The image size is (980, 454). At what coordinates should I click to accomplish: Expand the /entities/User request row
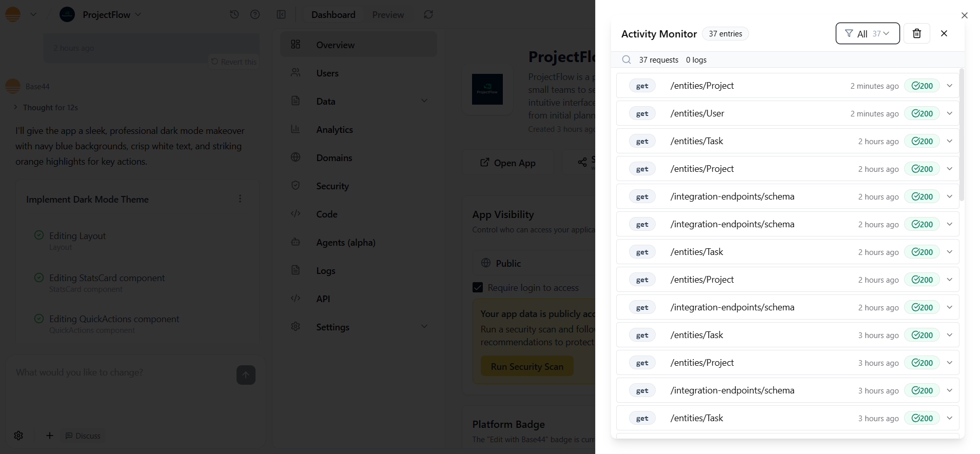pyautogui.click(x=788, y=113)
